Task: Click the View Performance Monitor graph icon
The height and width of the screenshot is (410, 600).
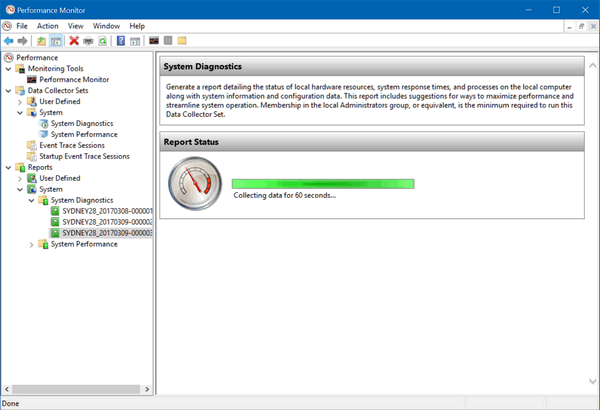Action: click(x=154, y=40)
